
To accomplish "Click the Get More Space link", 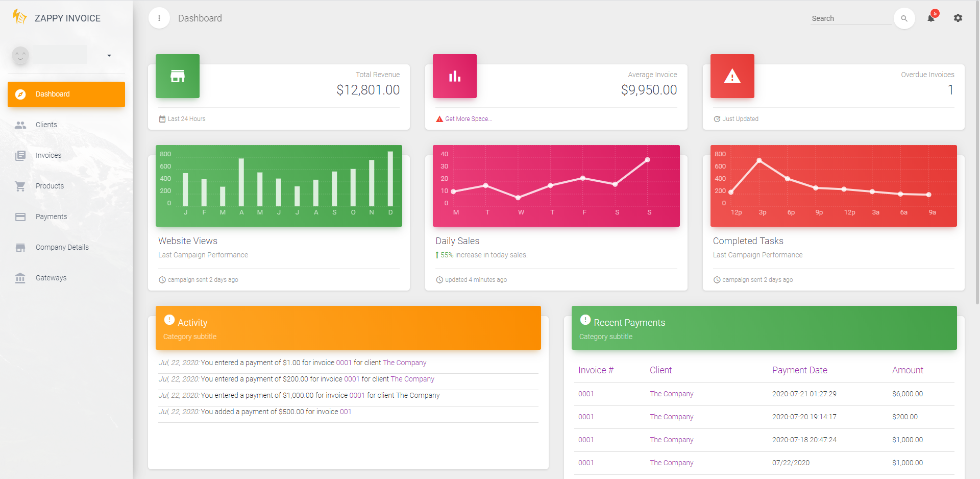I will point(468,119).
